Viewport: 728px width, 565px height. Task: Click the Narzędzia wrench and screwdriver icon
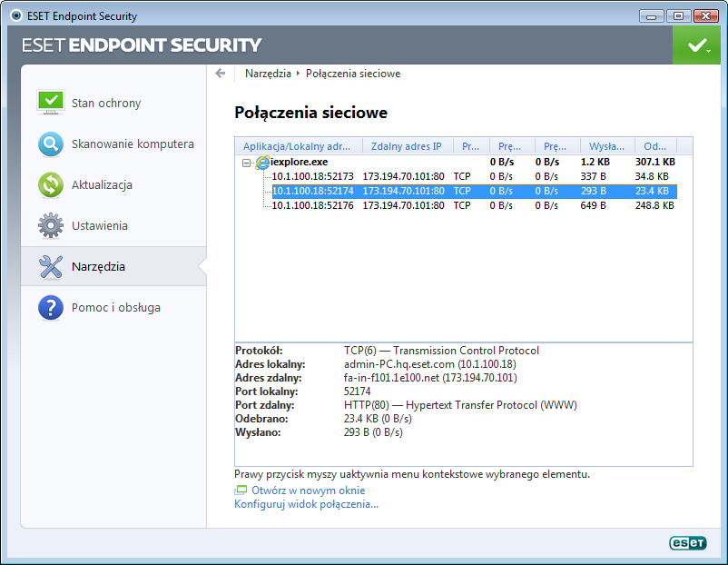coord(51,267)
